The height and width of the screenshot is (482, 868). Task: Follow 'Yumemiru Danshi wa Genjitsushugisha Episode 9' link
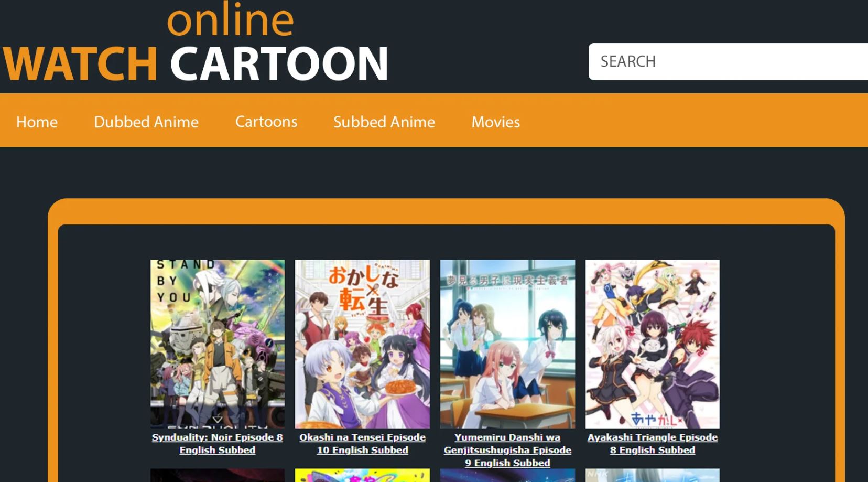pos(507,450)
